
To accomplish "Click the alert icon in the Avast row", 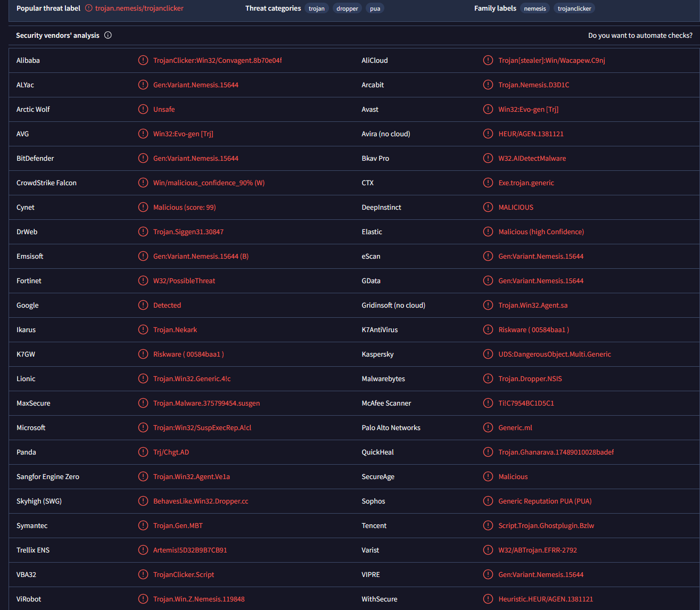I will (x=488, y=109).
